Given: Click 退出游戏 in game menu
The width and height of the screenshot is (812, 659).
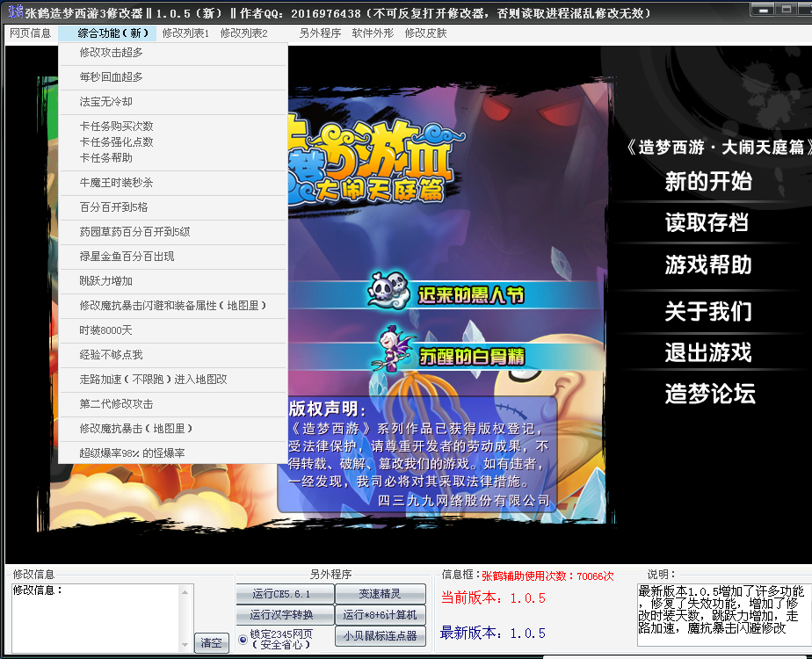Looking at the screenshot, I should click(x=708, y=352).
